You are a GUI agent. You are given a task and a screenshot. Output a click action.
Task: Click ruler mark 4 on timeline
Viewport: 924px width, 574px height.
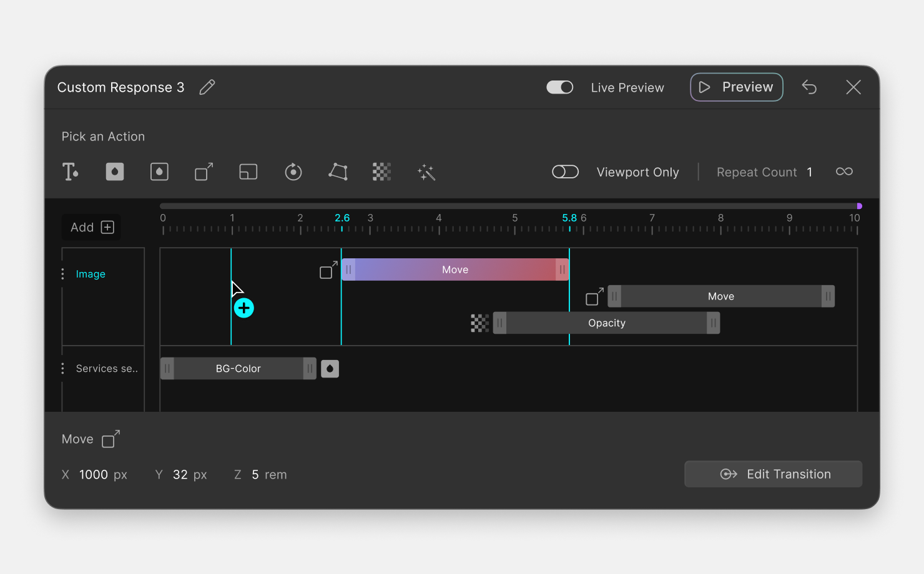[439, 218]
